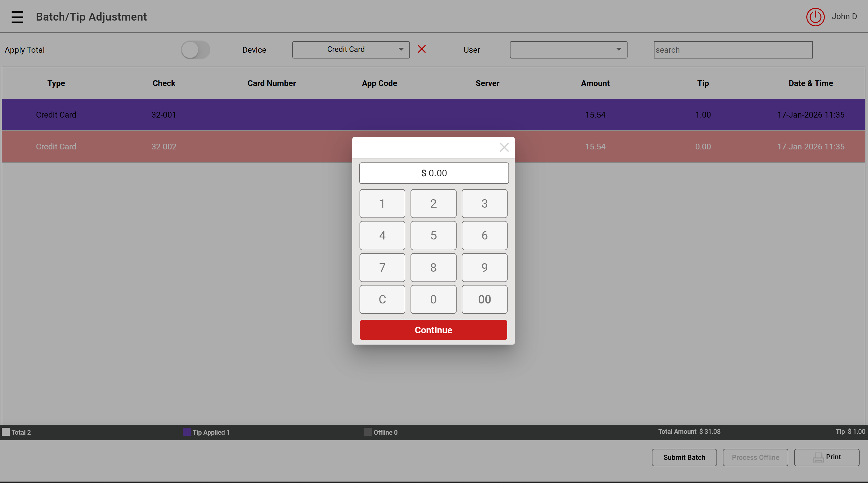This screenshot has height=483, width=868.
Task: Open the hamburger navigation menu
Action: 17,17
